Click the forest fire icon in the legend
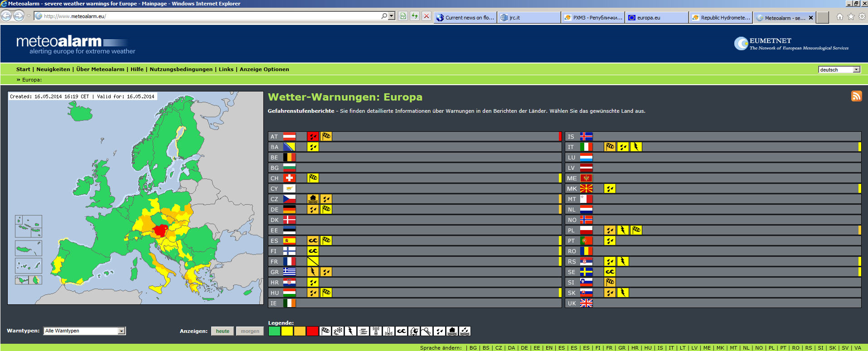This screenshot has height=351, width=868. pos(414,331)
